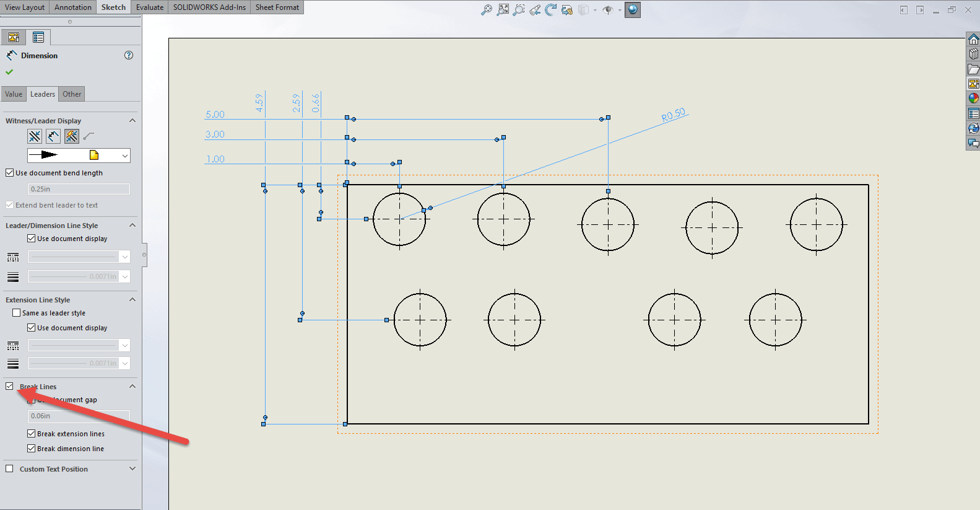This screenshot has width=980, height=510.
Task: Open the leader line style dropdown
Action: (x=79, y=257)
